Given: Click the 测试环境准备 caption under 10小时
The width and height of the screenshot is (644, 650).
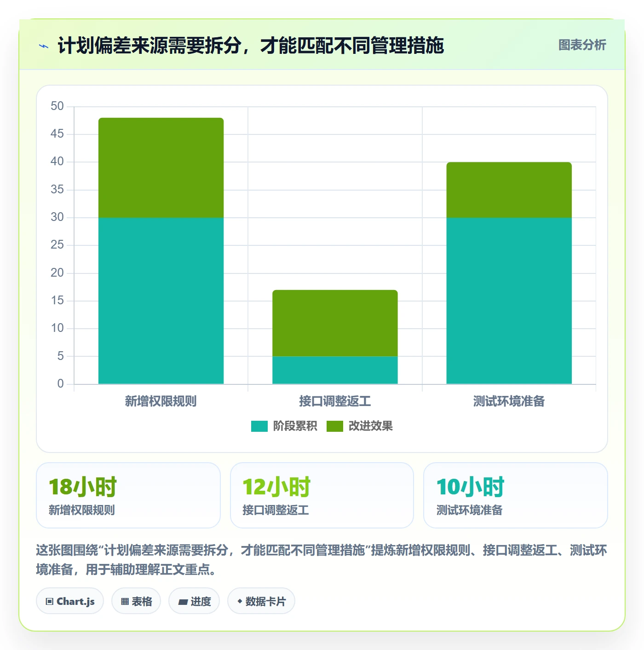Looking at the screenshot, I should point(469,511).
